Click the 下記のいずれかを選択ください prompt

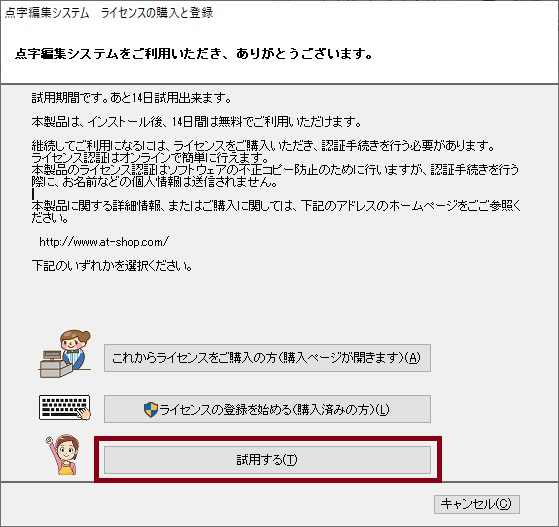tap(112, 266)
